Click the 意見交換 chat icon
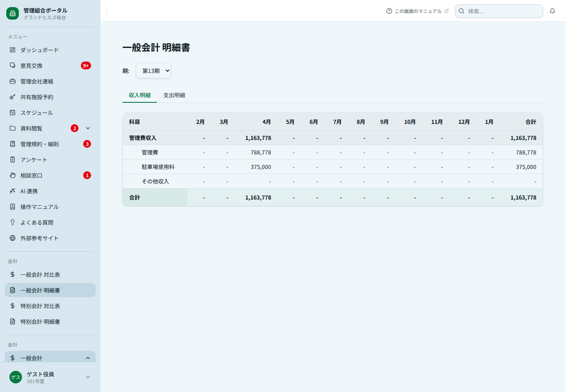Image resolution: width=565 pixels, height=392 pixels. tap(13, 65)
